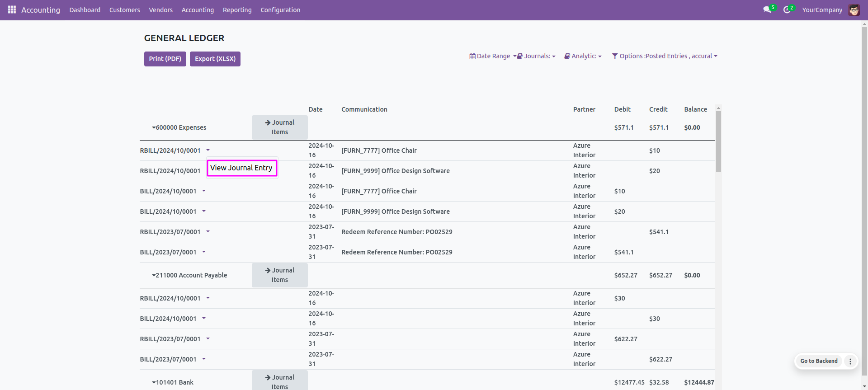Collapse the 211000 Account Payable row
Image resolution: width=868 pixels, height=390 pixels.
[189, 275]
